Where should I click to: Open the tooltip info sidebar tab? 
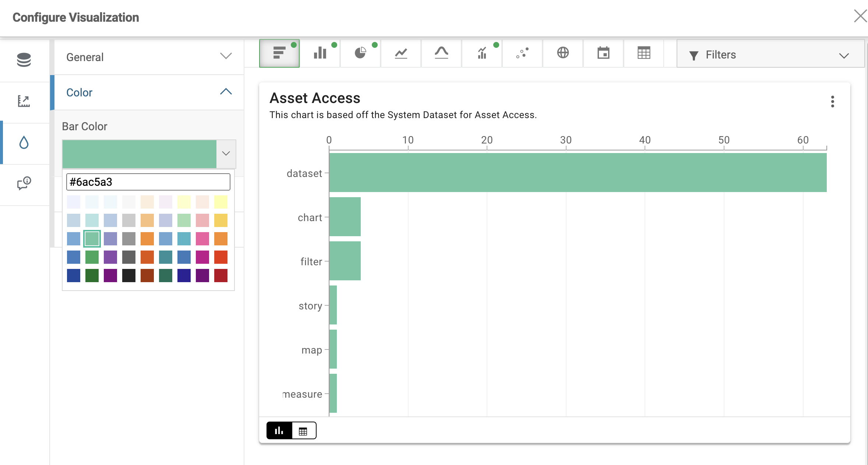point(24,183)
